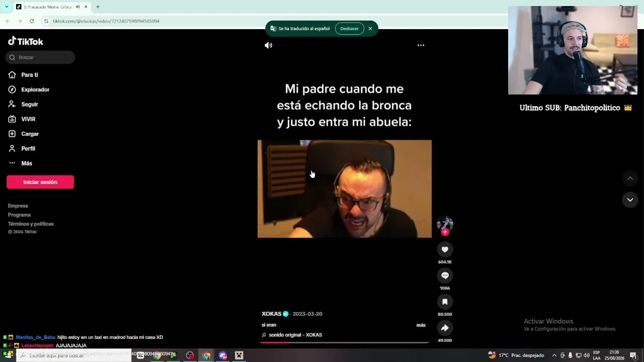Image resolution: width=644 pixels, height=362 pixels.
Task: Go to the previous video
Action: (x=630, y=178)
